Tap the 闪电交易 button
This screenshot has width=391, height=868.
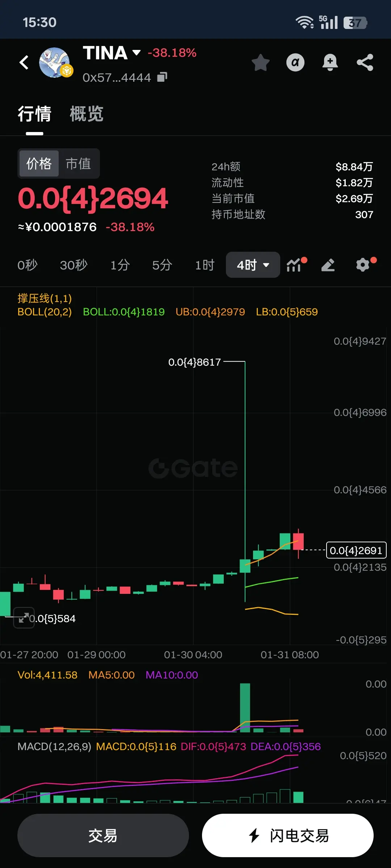click(288, 835)
